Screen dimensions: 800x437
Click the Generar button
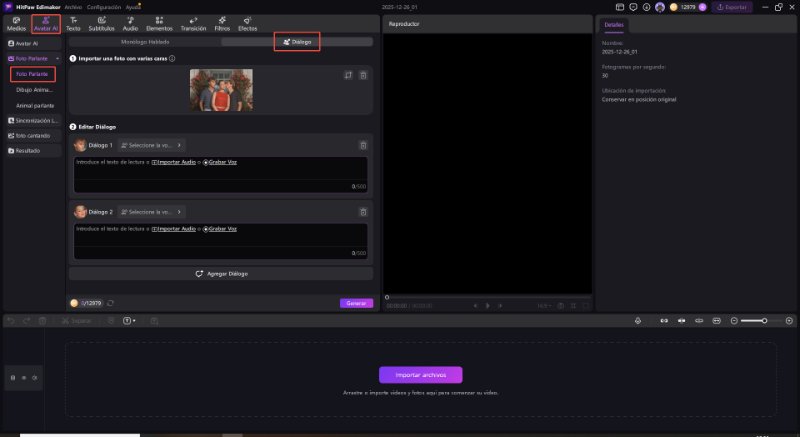click(355, 303)
